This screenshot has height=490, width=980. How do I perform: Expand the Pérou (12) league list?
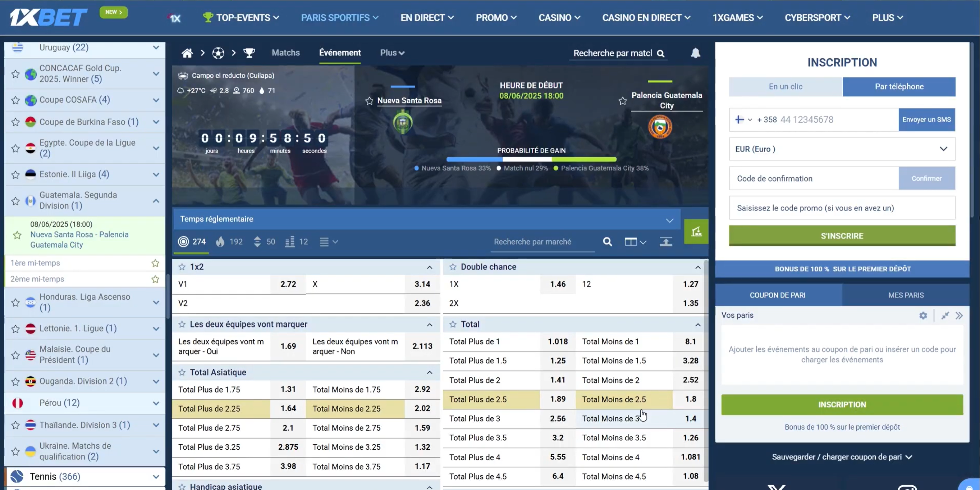click(156, 403)
